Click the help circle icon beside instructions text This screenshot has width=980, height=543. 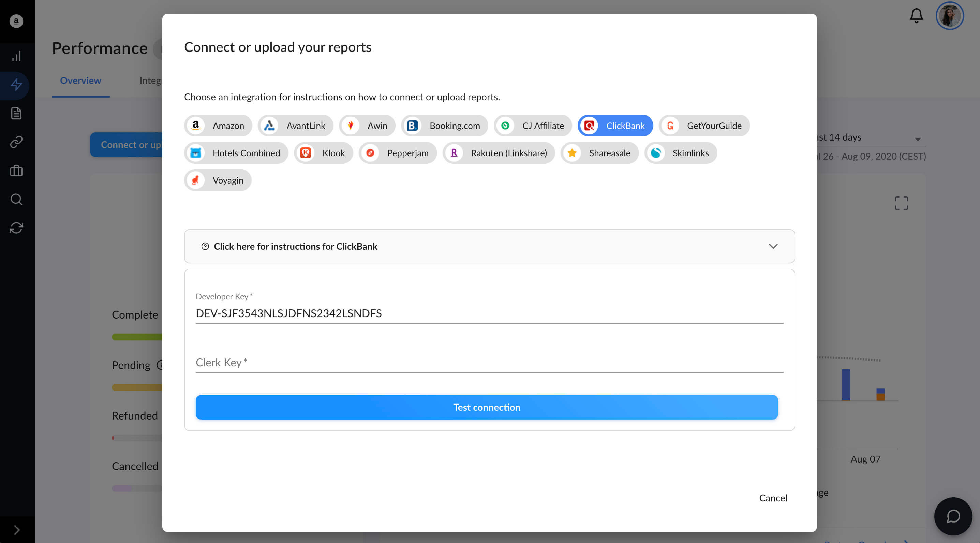point(205,246)
